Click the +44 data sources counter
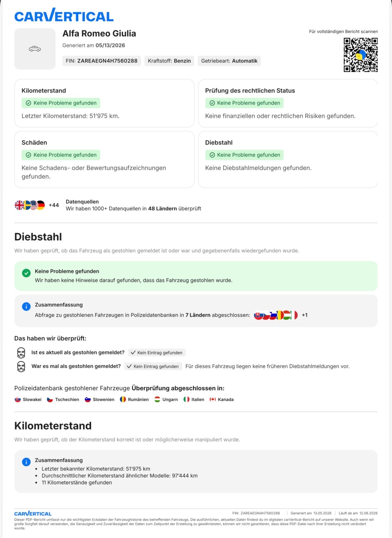This screenshot has height=538, width=392. click(x=54, y=205)
